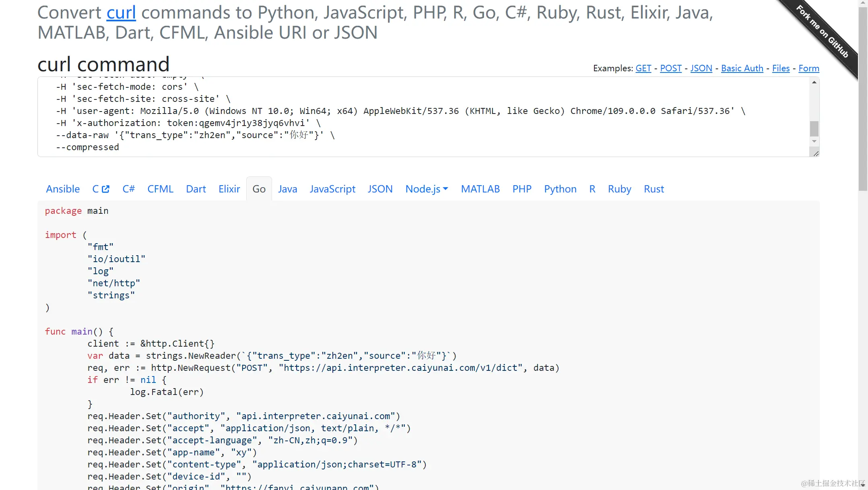This screenshot has height=490, width=868.
Task: Select the MATLAB tab
Action: [480, 189]
